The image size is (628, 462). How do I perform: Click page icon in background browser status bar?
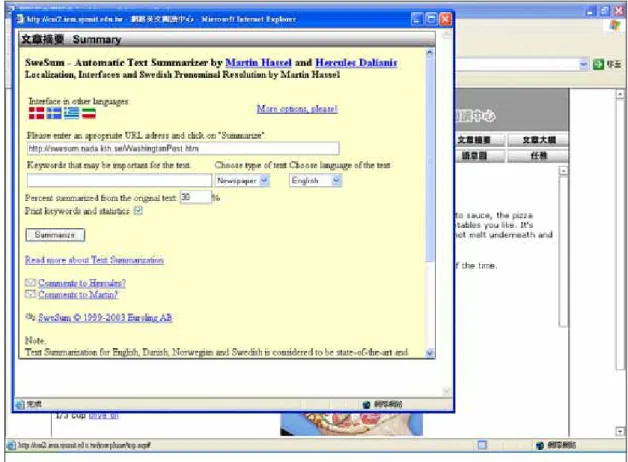[11, 445]
